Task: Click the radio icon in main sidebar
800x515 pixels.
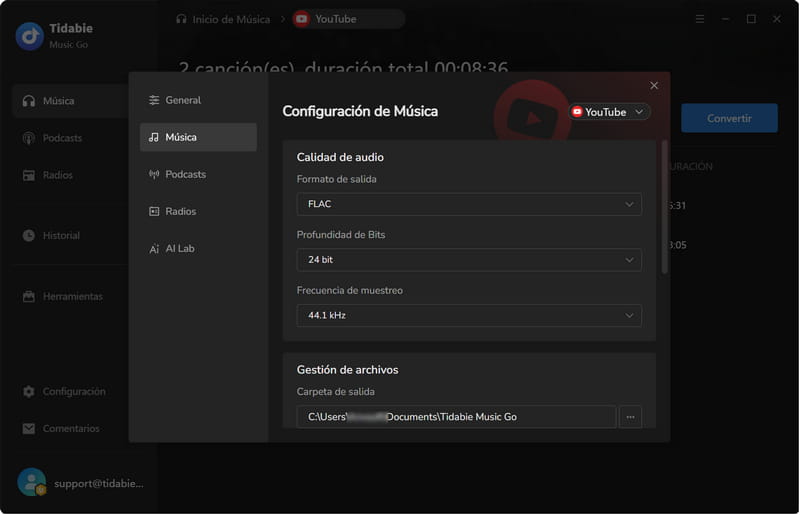Action: point(29,175)
